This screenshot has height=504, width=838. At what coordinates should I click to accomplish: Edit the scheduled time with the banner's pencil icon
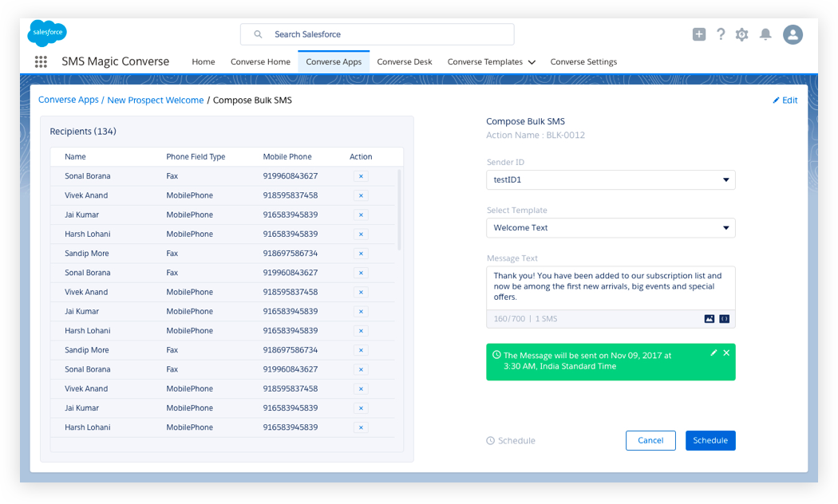click(x=713, y=353)
